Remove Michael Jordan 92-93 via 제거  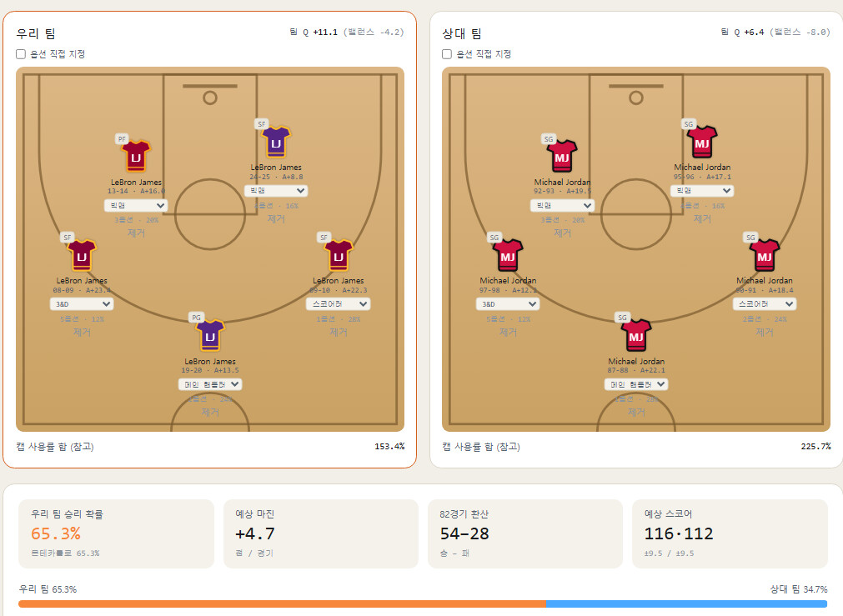(562, 233)
